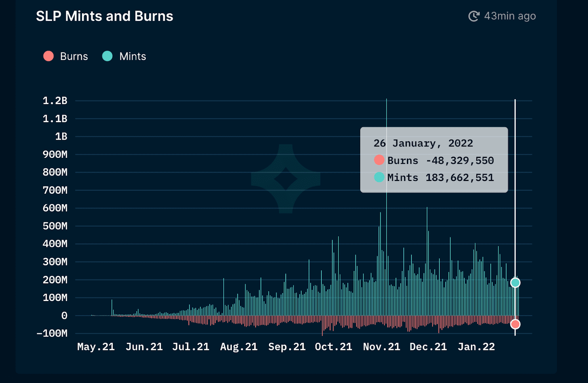Select the Jan.22 axis label
This screenshot has width=588, height=383.
(x=476, y=346)
